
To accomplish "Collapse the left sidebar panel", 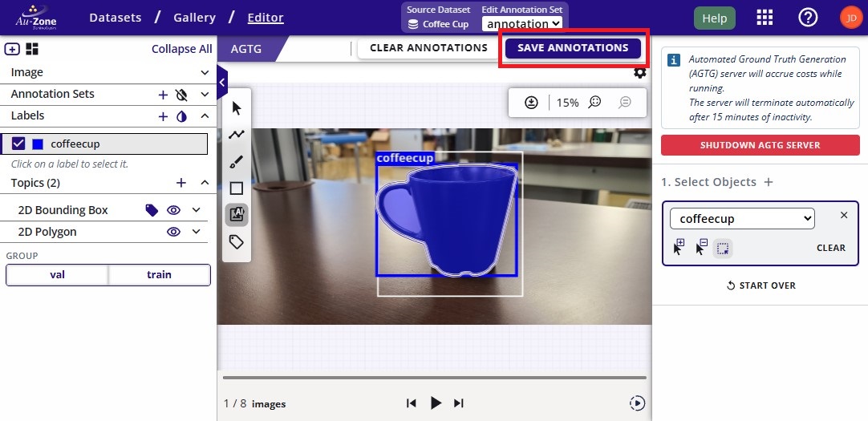I will click(x=222, y=83).
